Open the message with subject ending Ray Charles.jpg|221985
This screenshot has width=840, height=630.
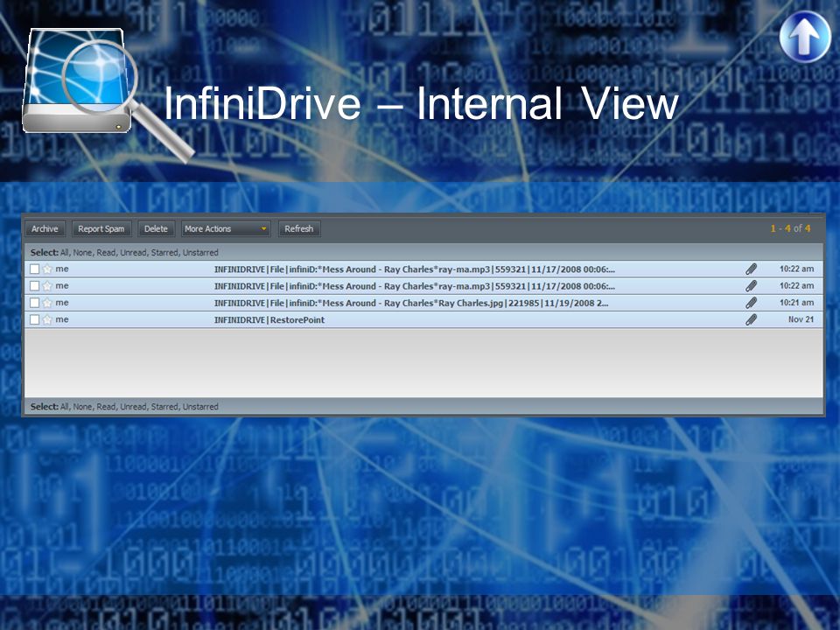coord(411,304)
